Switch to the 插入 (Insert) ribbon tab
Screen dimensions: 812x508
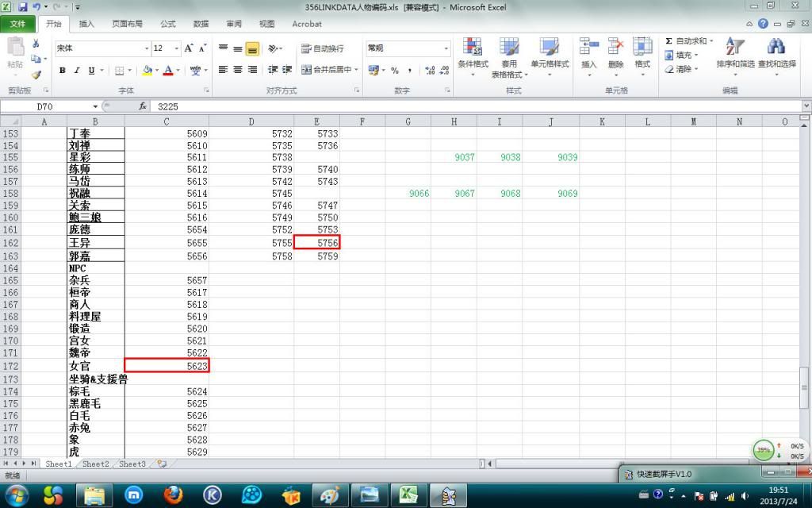click(86, 24)
